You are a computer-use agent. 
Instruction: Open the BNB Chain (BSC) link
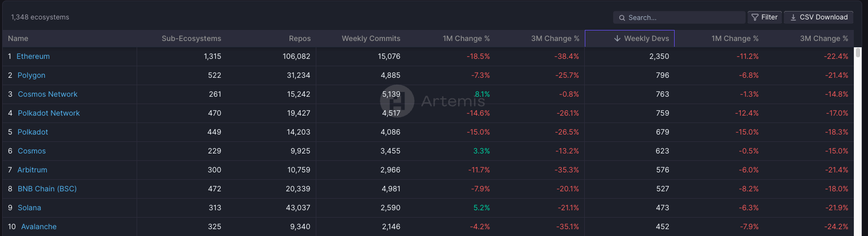click(47, 189)
